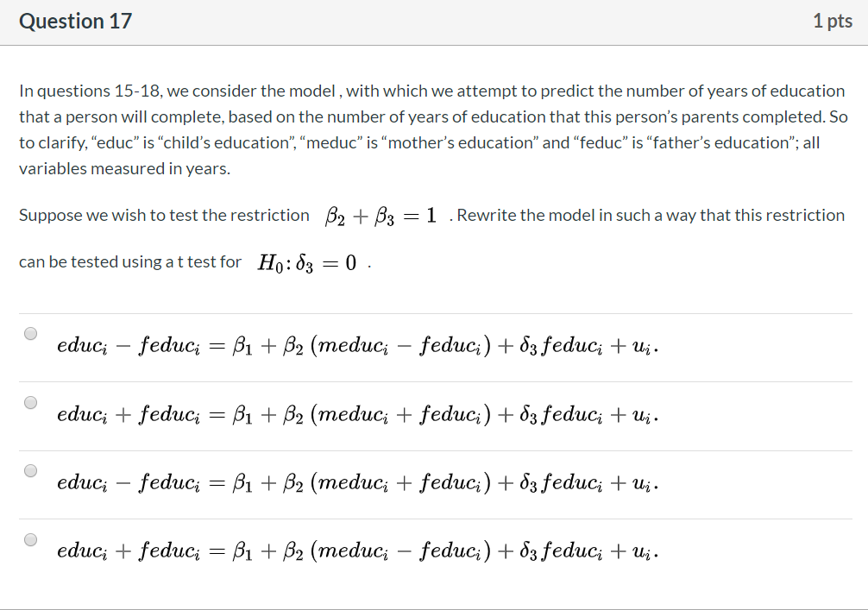Click the question header bar
The height and width of the screenshot is (610, 868).
point(431,21)
